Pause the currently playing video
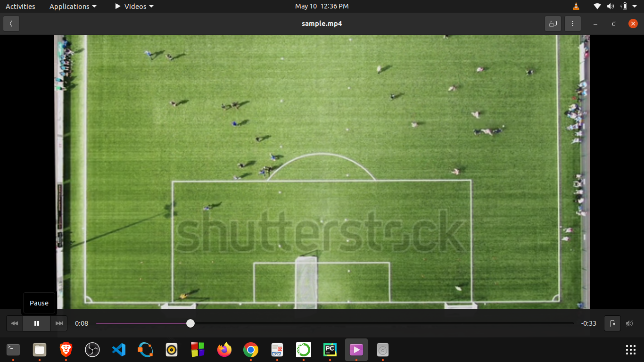The width and height of the screenshot is (644, 362). click(x=37, y=323)
